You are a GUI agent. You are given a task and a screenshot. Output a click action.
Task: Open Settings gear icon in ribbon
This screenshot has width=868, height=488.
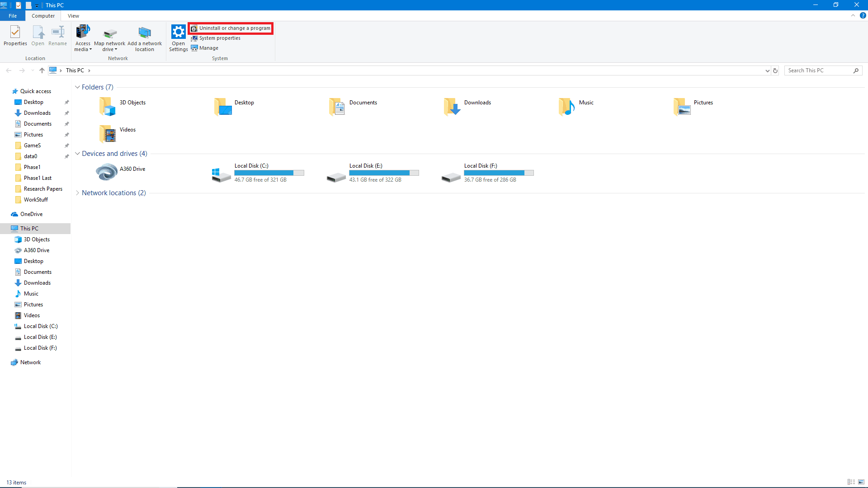pos(178,38)
